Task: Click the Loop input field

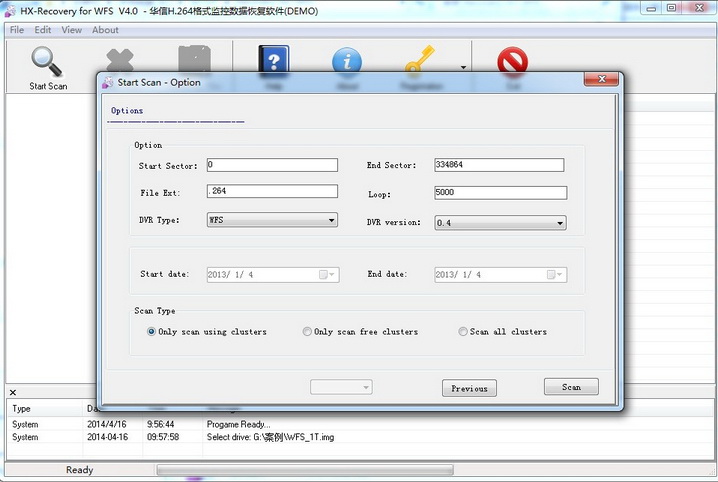Action: tap(500, 193)
